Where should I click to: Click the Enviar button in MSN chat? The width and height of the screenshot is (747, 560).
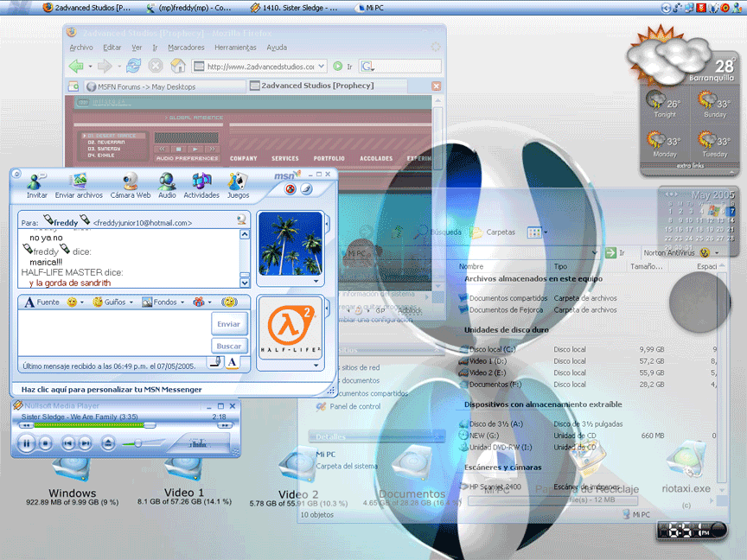[x=229, y=324]
